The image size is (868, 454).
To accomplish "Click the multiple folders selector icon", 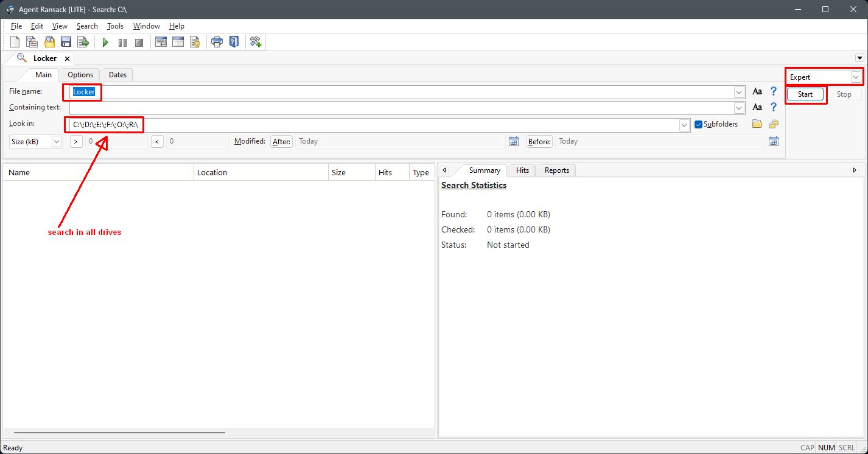I will 774,124.
